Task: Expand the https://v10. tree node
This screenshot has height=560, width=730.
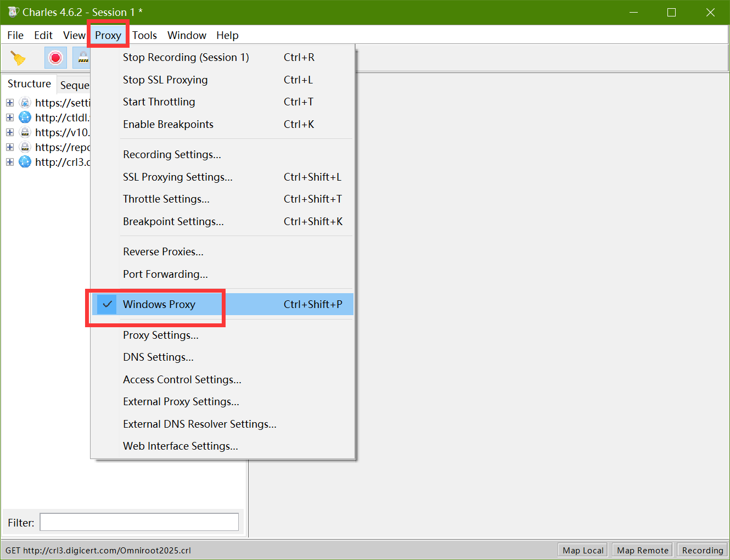Action: (10, 132)
